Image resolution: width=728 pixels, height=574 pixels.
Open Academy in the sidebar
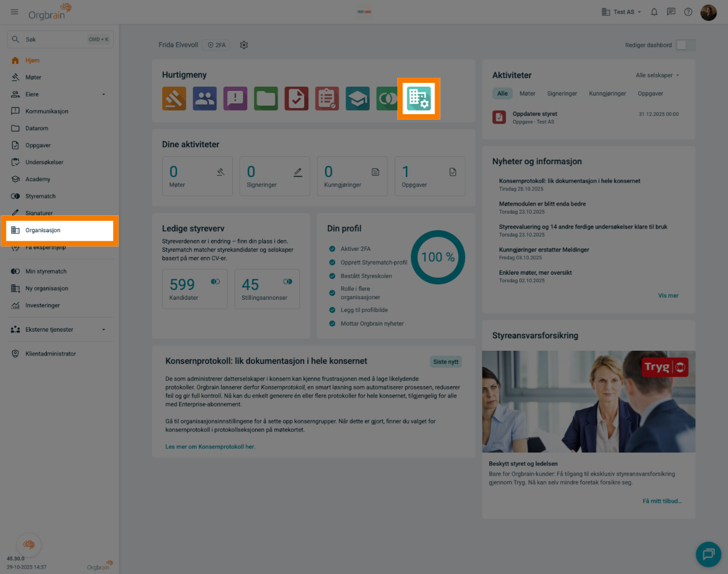pos(60,180)
